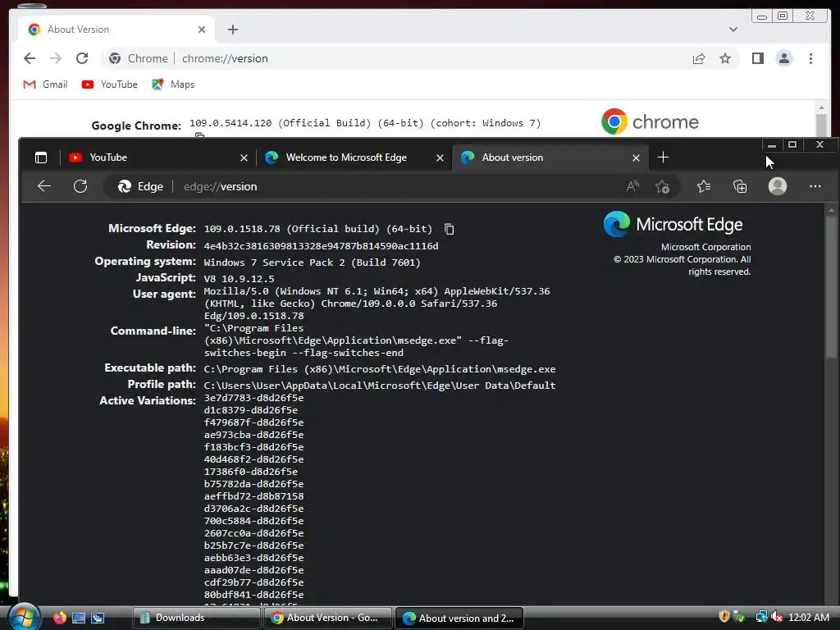The width and height of the screenshot is (840, 630).
Task: Click the V8 10.9.12.5 JavaScript value
Action: point(239,279)
